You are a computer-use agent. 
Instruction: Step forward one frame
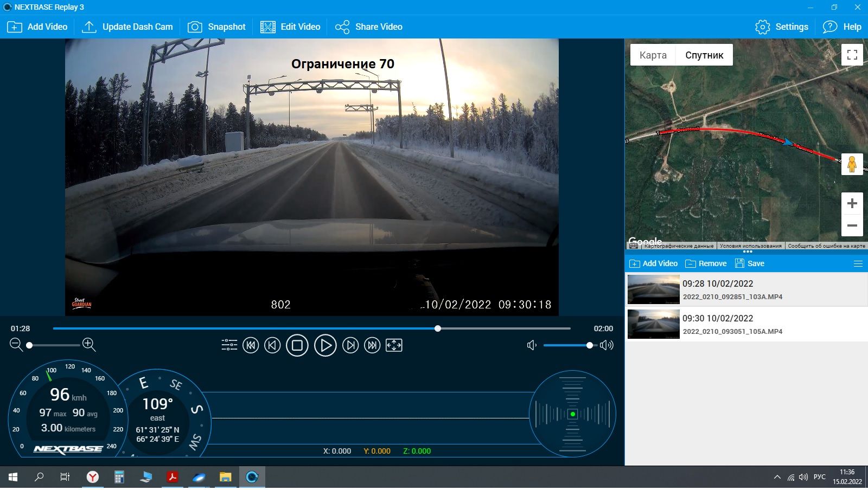tap(350, 345)
